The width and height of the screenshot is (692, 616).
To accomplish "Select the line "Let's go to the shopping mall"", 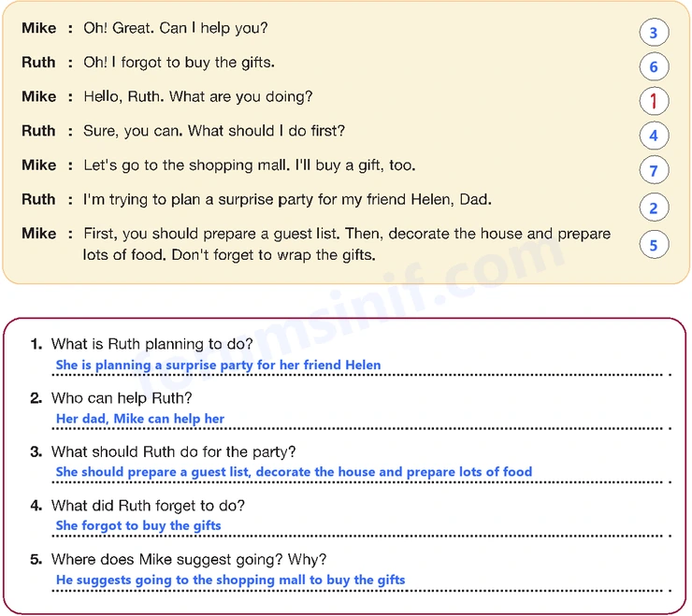I will point(250,165).
